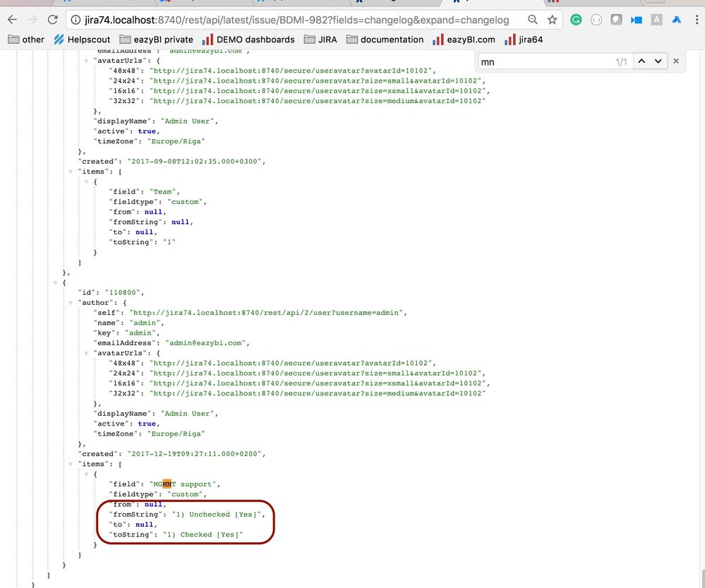This screenshot has width=705, height=588.
Task: Click the browser forward arrow
Action: coord(32,19)
